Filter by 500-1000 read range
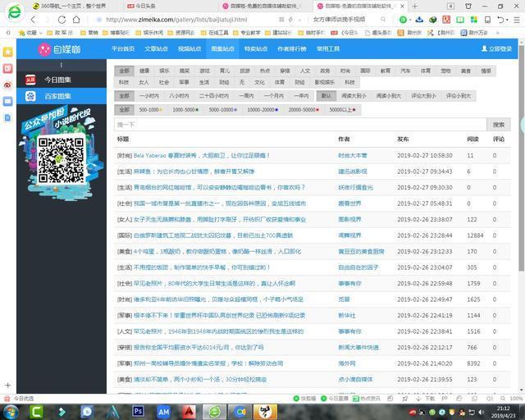This screenshot has width=525, height=420. click(x=151, y=109)
